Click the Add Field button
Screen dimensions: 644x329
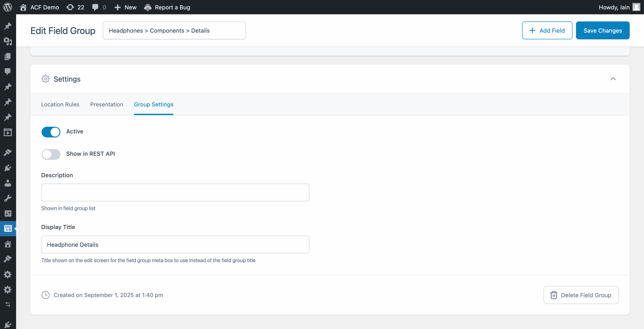(x=547, y=30)
